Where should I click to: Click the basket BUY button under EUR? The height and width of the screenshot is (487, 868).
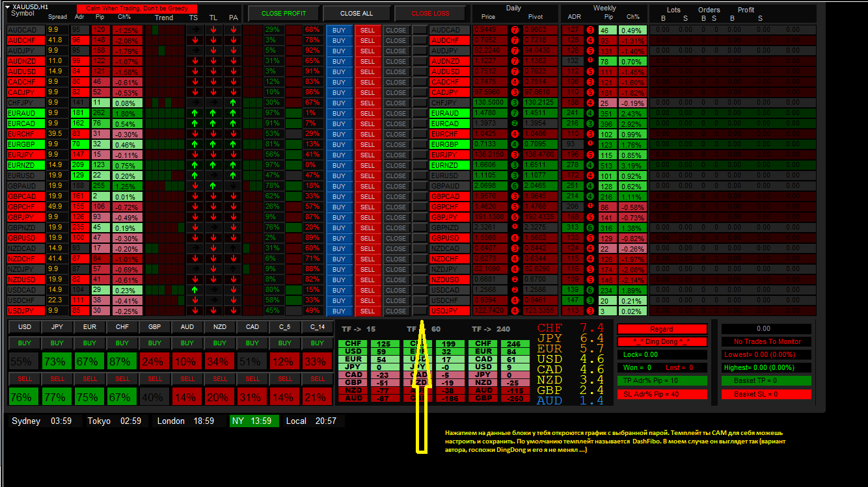(90, 343)
